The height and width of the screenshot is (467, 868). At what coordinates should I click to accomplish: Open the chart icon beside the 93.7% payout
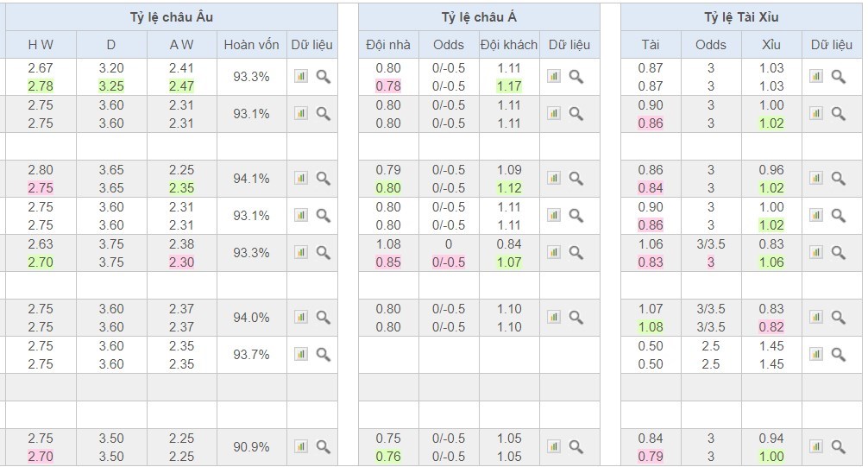click(x=300, y=355)
